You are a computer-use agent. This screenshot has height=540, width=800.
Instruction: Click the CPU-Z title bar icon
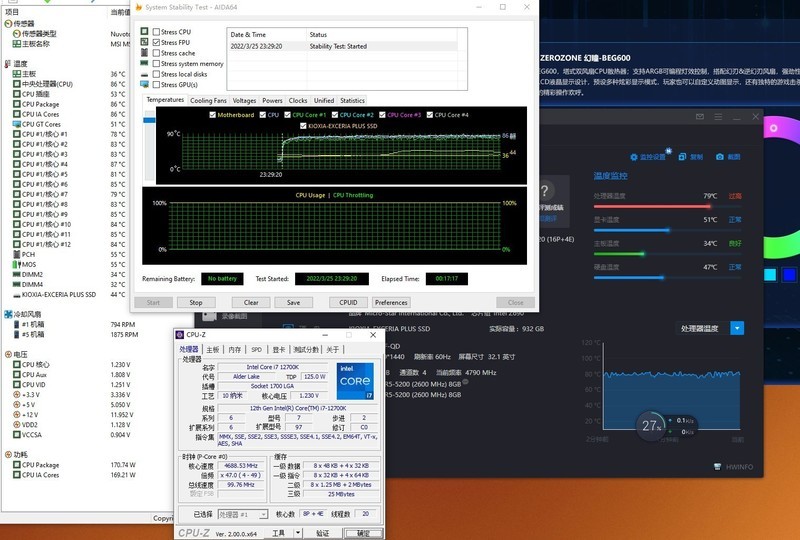pos(180,335)
